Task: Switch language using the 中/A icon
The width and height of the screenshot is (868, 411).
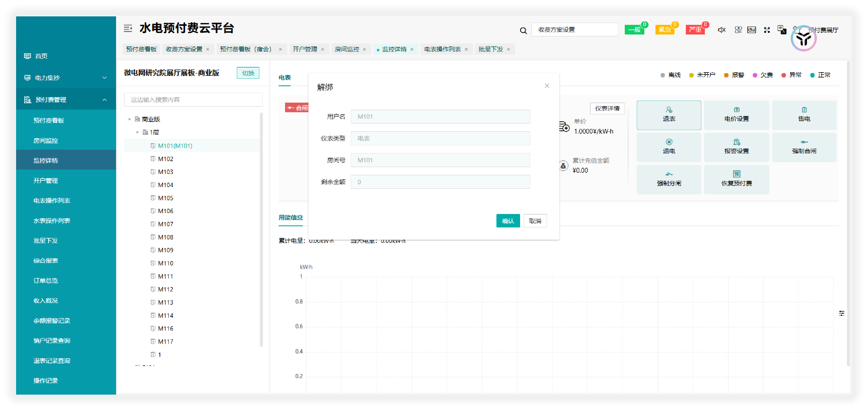Action: pyautogui.click(x=781, y=30)
